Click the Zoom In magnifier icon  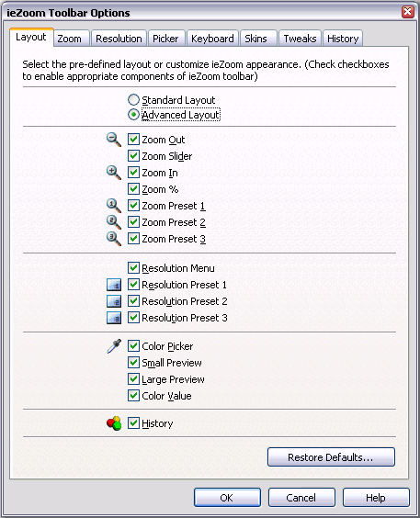coord(114,173)
